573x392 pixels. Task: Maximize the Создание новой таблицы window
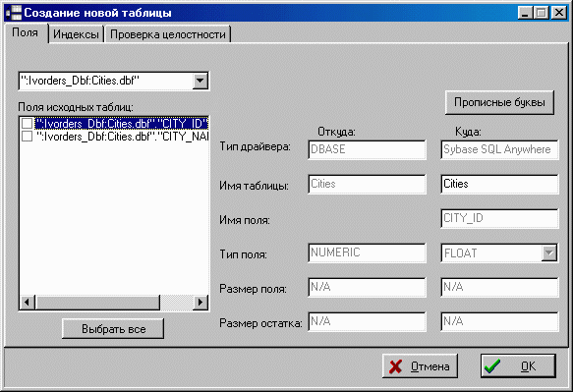click(542, 13)
